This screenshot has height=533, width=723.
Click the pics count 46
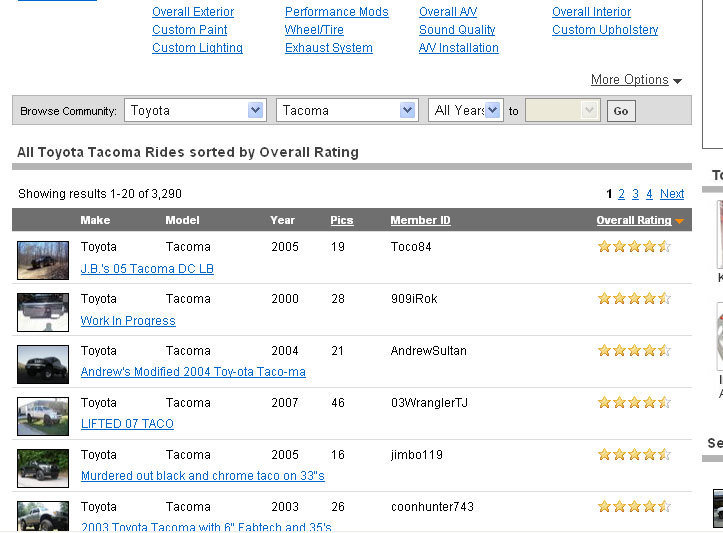[338, 403]
